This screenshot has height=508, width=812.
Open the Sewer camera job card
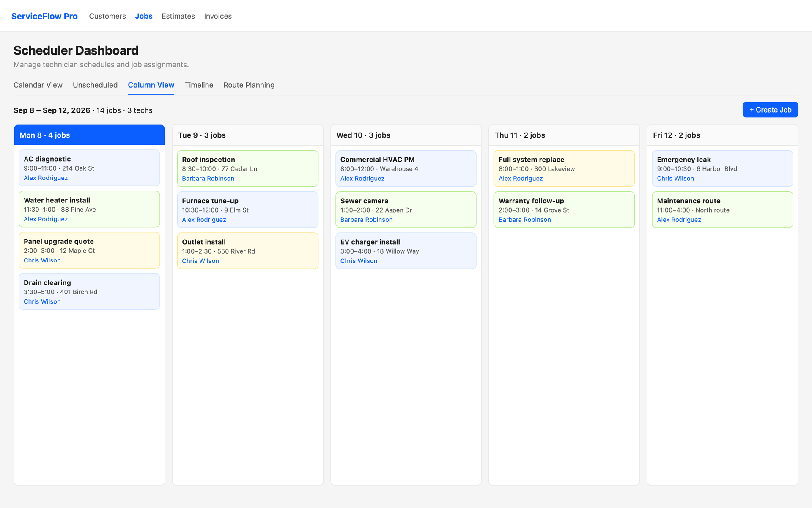click(x=406, y=210)
